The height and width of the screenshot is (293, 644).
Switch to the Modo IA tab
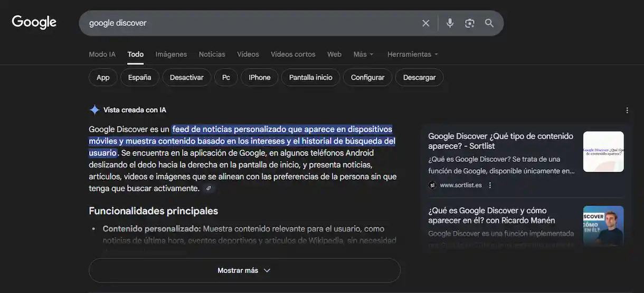pos(102,54)
